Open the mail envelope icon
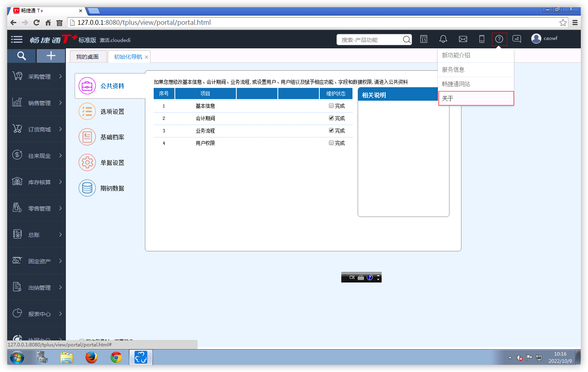Viewport: 588px width, 372px height. coord(463,39)
